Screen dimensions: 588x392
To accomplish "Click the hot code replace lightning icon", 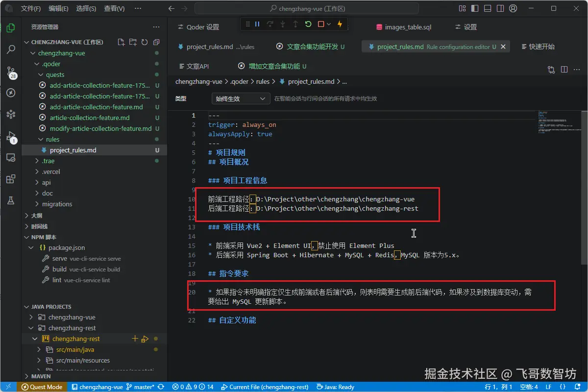I will (x=340, y=24).
